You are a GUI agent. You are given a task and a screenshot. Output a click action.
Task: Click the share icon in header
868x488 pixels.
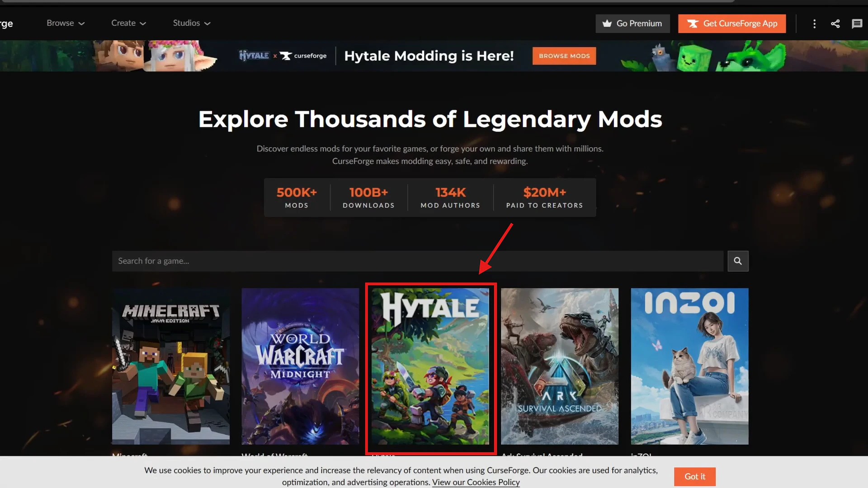click(x=835, y=23)
